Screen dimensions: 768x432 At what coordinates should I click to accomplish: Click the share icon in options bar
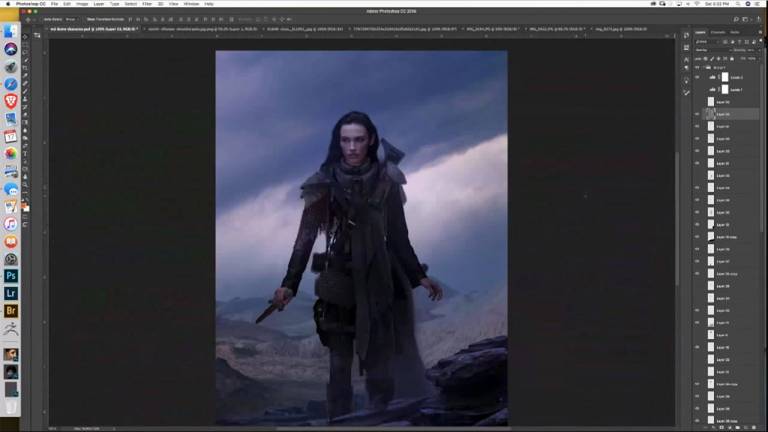coord(759,19)
